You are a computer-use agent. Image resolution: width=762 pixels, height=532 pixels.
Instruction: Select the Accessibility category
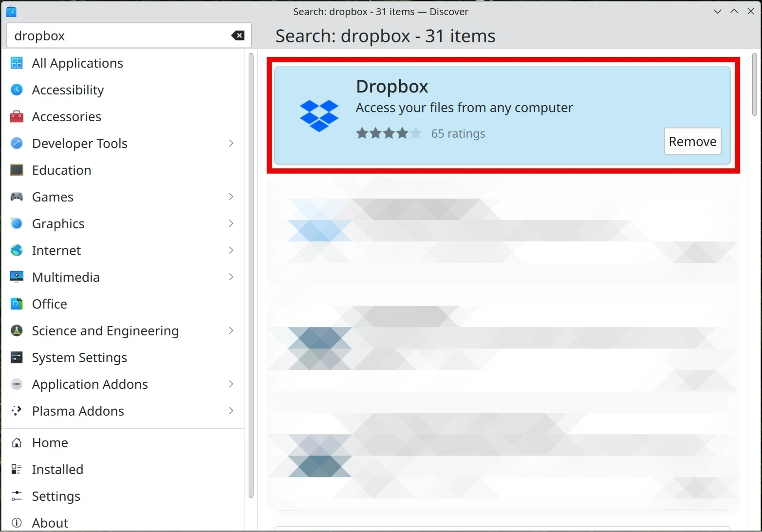pos(123,90)
